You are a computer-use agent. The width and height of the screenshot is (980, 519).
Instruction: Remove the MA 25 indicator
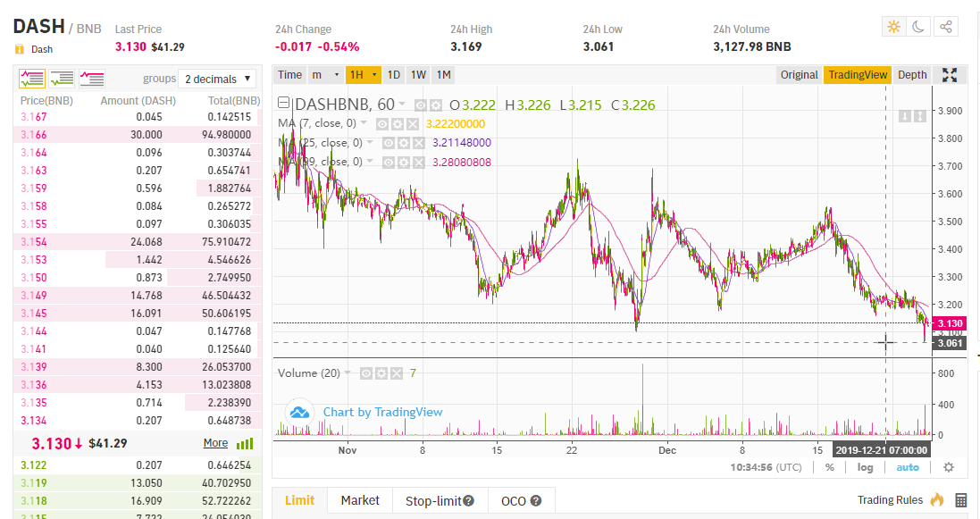click(418, 143)
